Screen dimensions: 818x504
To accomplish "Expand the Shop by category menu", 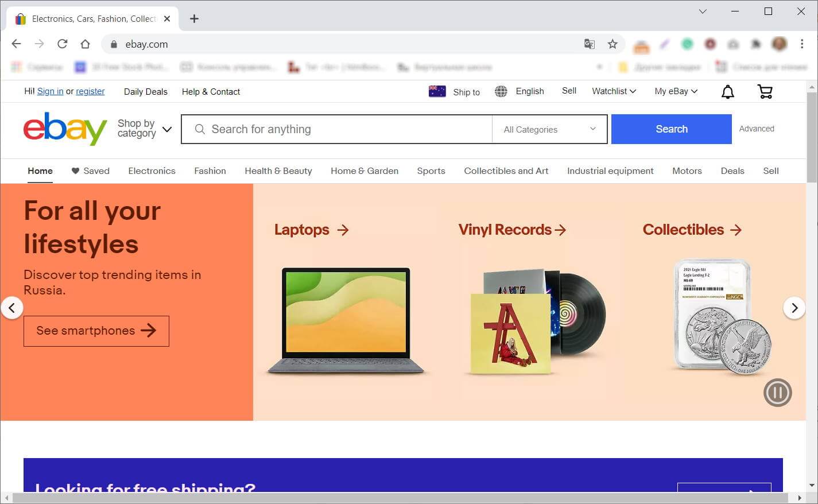I will point(144,129).
